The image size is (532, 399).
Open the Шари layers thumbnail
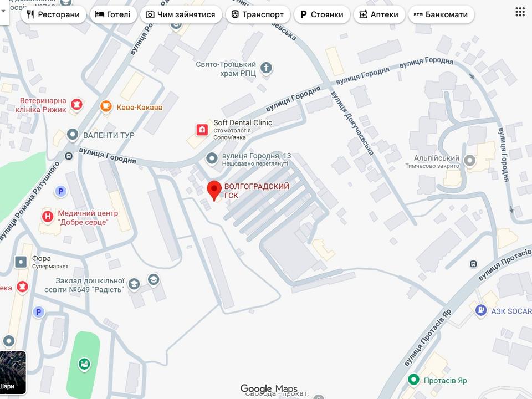pyautogui.click(x=13, y=372)
